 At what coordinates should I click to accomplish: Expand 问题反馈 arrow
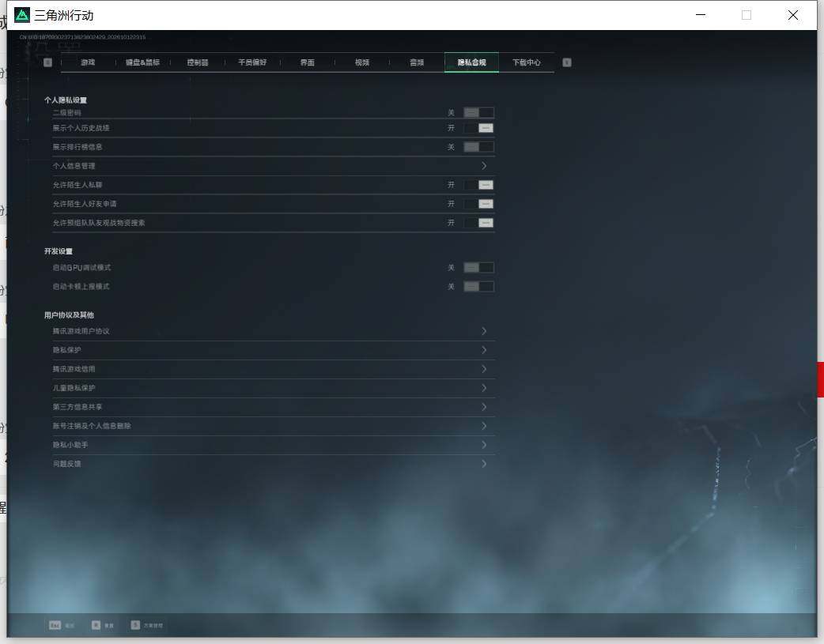484,464
